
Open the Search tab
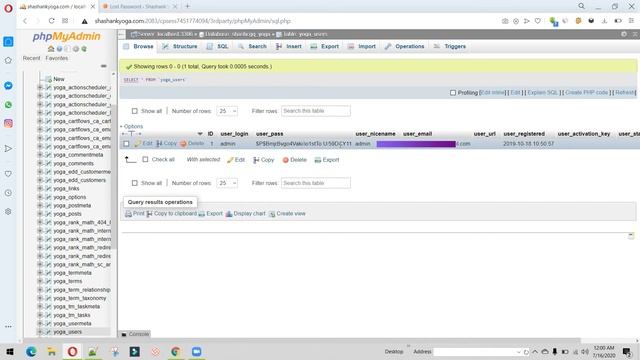252,47
